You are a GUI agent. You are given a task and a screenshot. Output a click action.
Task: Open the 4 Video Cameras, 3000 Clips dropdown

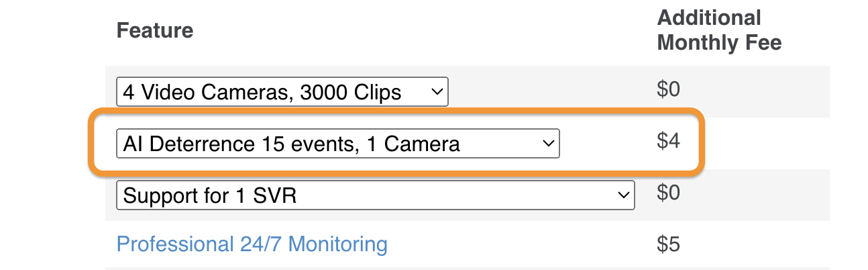tap(282, 91)
